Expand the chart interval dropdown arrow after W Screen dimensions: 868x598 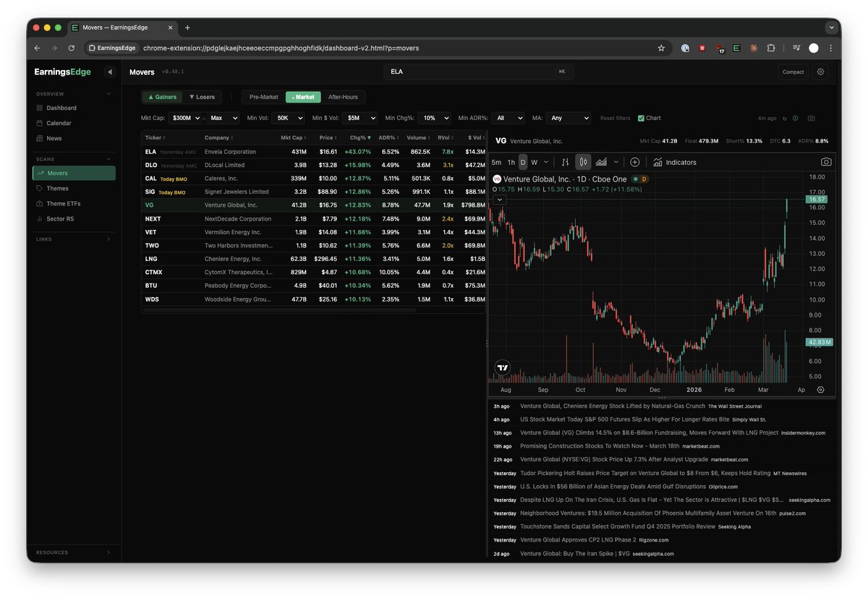click(546, 162)
